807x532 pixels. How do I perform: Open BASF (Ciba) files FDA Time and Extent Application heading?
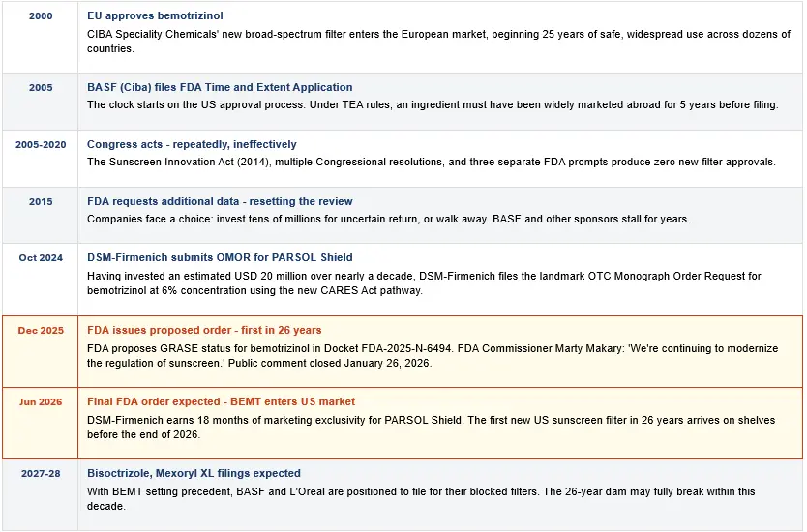220,87
